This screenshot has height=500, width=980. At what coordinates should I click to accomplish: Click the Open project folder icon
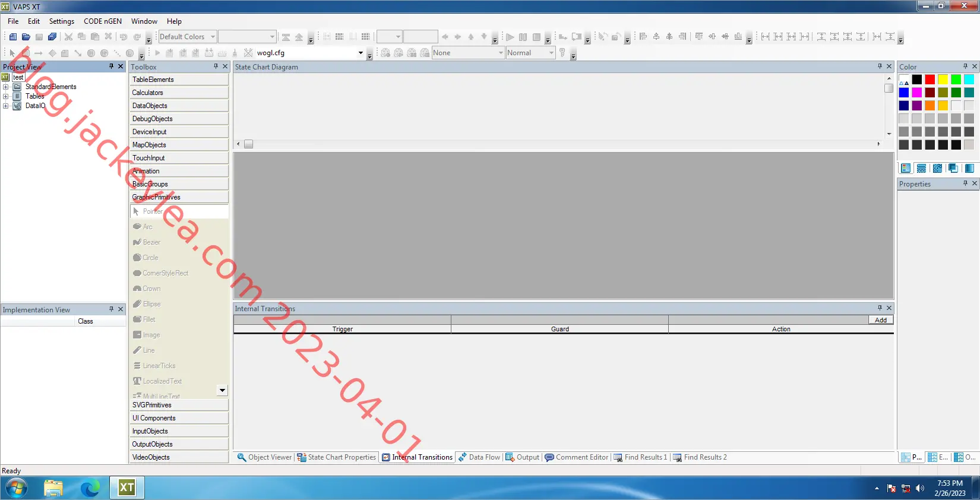(x=26, y=37)
